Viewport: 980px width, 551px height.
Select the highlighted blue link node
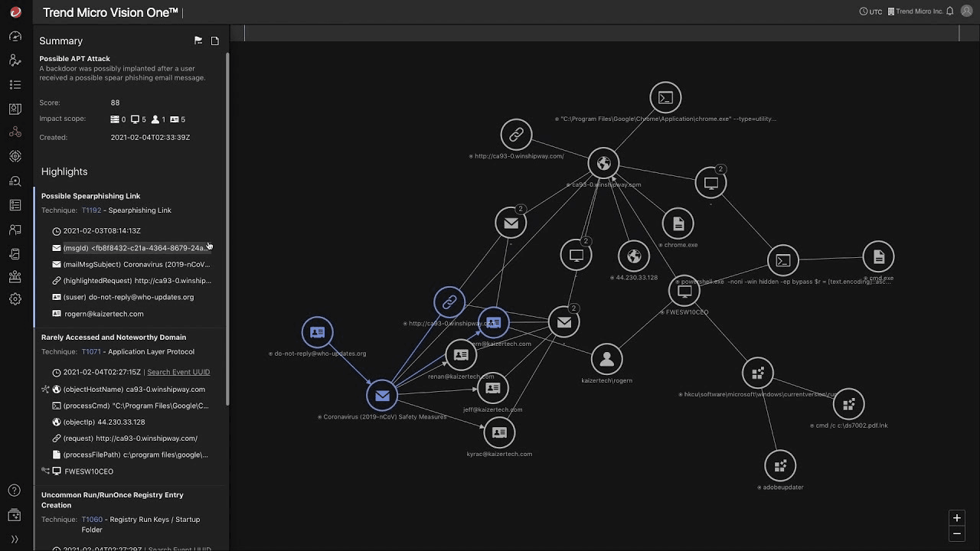tap(449, 302)
